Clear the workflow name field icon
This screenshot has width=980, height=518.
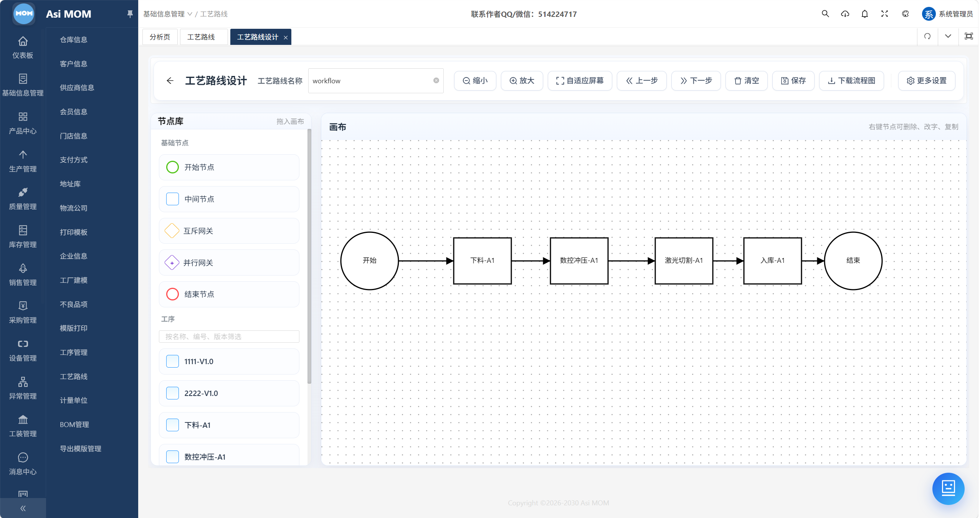pos(436,81)
